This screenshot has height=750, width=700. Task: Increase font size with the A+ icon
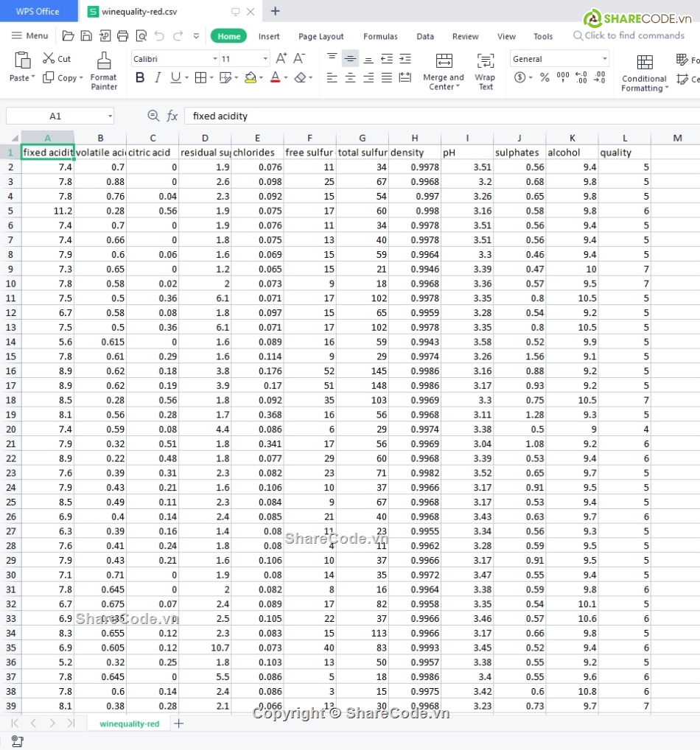[x=281, y=58]
